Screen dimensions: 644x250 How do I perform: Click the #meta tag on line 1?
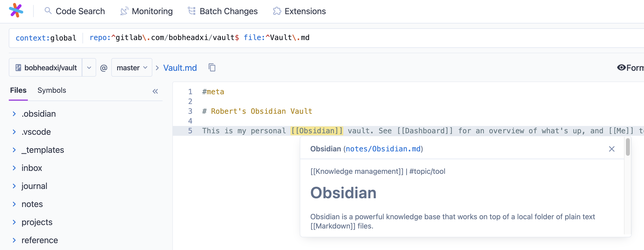tap(213, 92)
